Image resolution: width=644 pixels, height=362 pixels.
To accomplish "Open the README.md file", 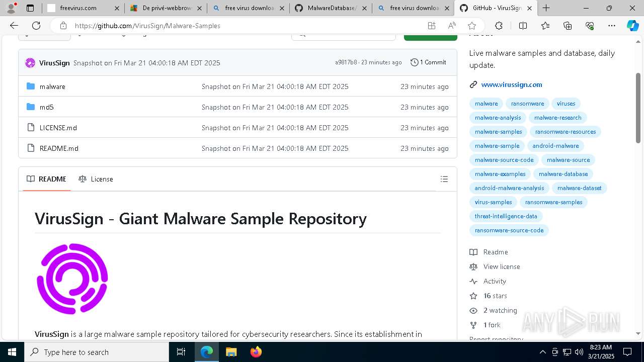I will pos(59,148).
